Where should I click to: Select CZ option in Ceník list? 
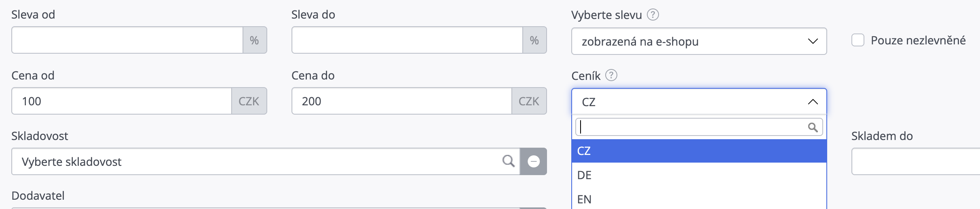click(x=699, y=151)
